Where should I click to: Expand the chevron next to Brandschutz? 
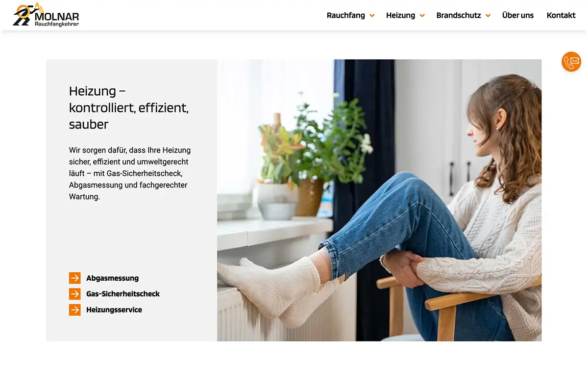point(488,16)
